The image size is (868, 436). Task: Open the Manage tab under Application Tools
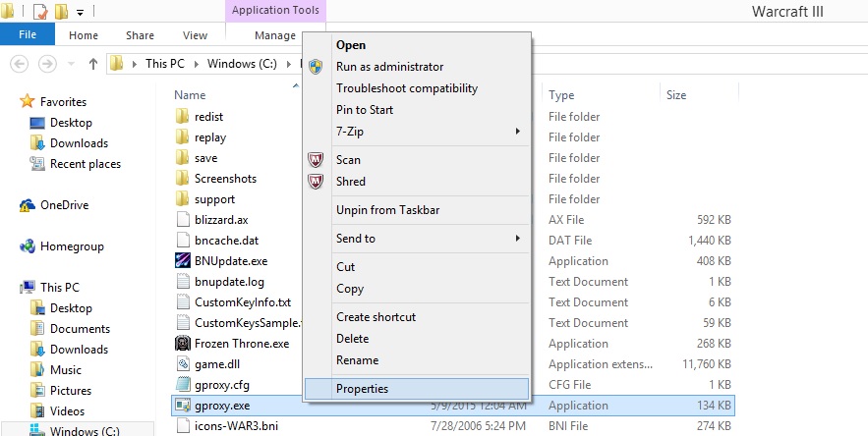pyautogui.click(x=275, y=34)
